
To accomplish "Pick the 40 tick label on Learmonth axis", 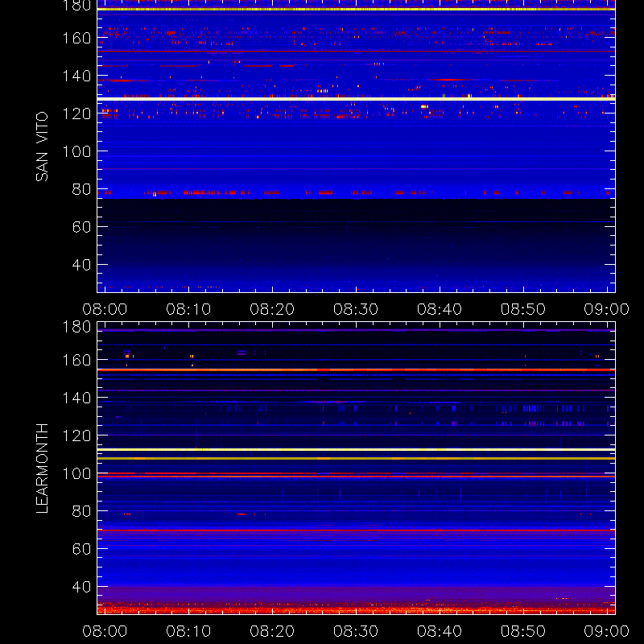I will click(x=81, y=587).
